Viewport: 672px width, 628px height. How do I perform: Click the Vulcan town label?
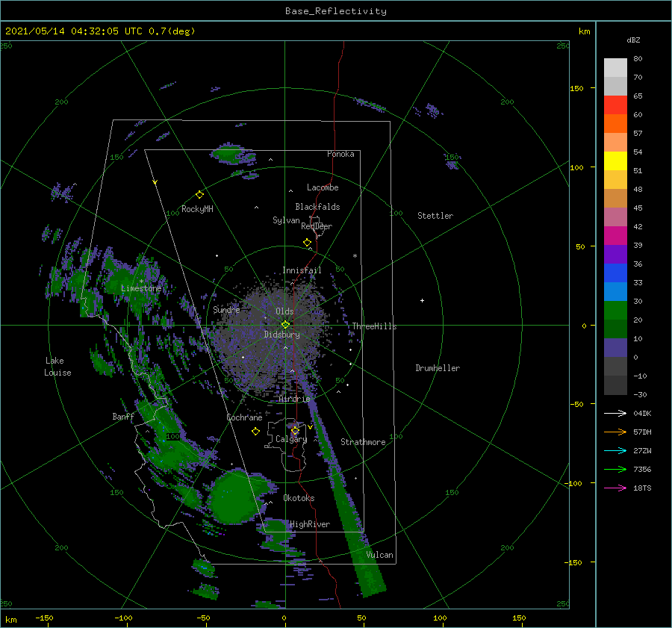(x=379, y=555)
